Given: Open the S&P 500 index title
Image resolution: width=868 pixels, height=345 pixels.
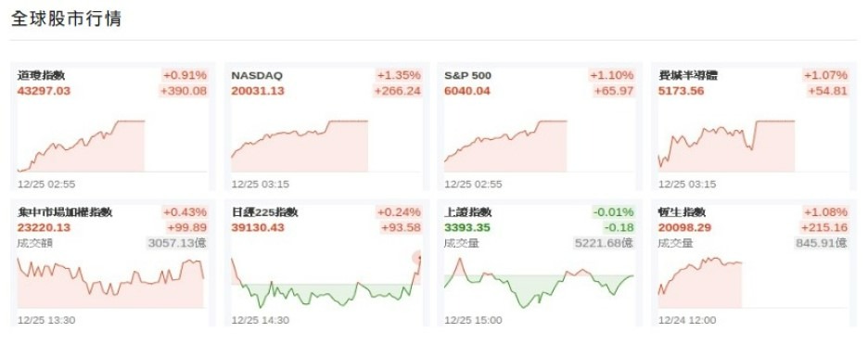Looking at the screenshot, I should coord(467,75).
